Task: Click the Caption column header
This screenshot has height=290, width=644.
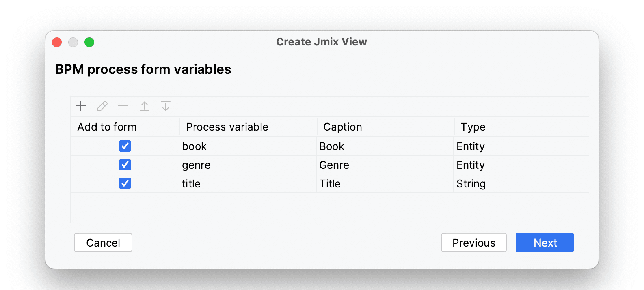Action: tap(342, 127)
